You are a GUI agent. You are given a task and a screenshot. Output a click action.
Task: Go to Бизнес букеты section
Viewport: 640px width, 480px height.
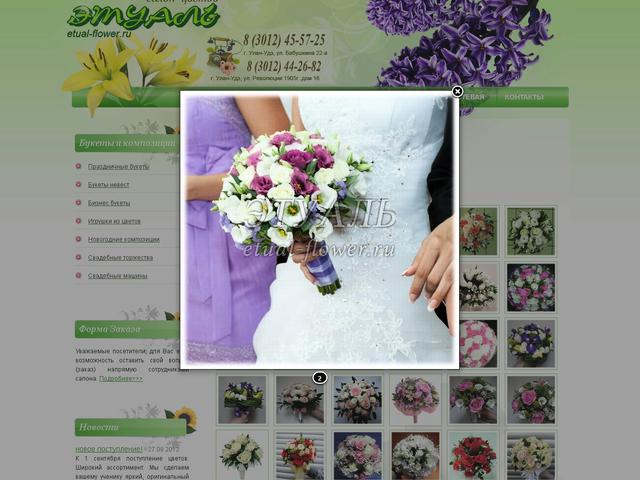click(x=109, y=203)
